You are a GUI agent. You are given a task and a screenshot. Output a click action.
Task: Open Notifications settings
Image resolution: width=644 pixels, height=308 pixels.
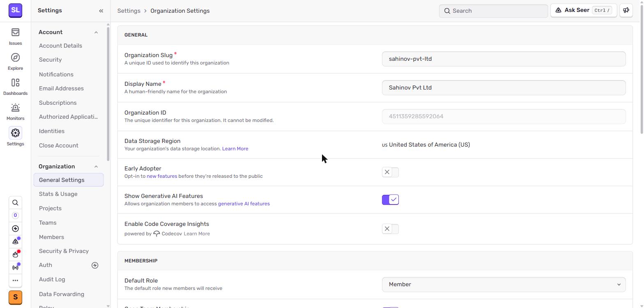[56, 74]
